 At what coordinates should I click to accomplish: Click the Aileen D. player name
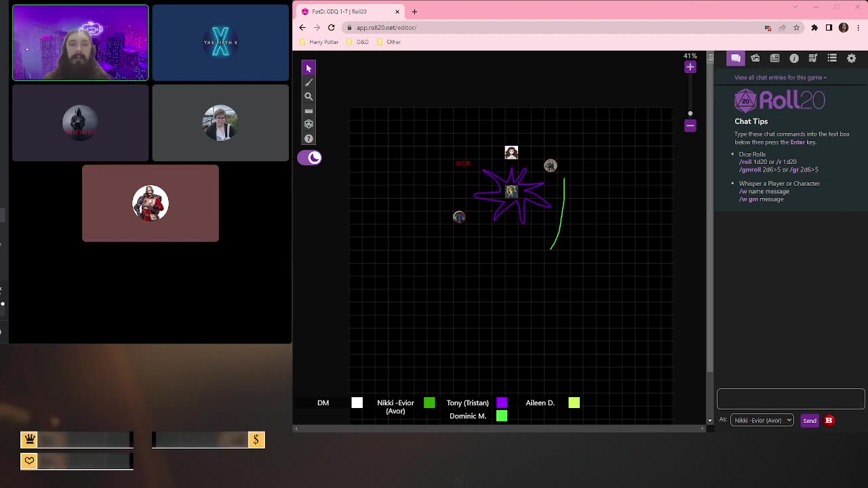click(x=540, y=403)
